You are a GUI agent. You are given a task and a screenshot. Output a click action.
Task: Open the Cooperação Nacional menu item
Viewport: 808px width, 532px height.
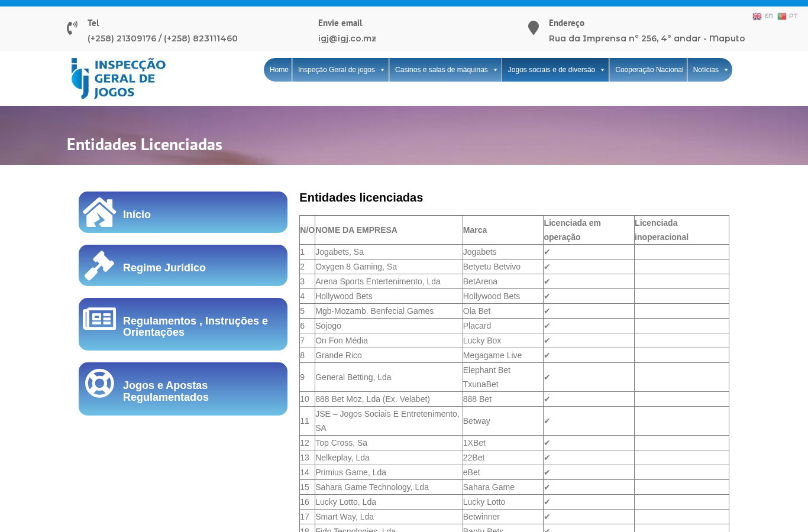coord(649,70)
